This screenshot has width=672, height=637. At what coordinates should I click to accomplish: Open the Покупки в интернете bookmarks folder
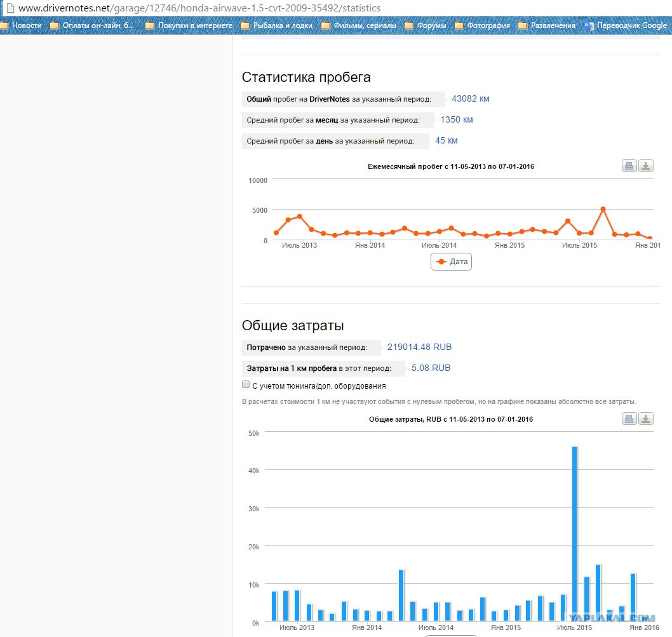189,25
